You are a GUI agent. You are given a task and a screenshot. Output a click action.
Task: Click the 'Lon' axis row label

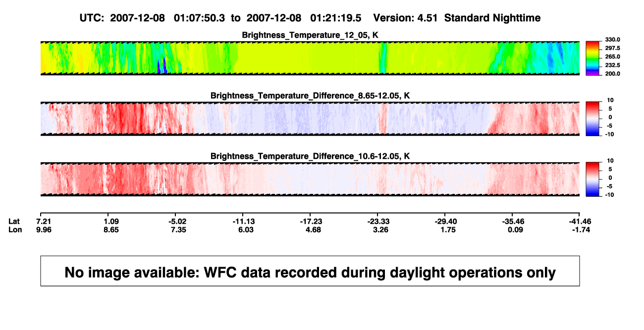coord(14,230)
